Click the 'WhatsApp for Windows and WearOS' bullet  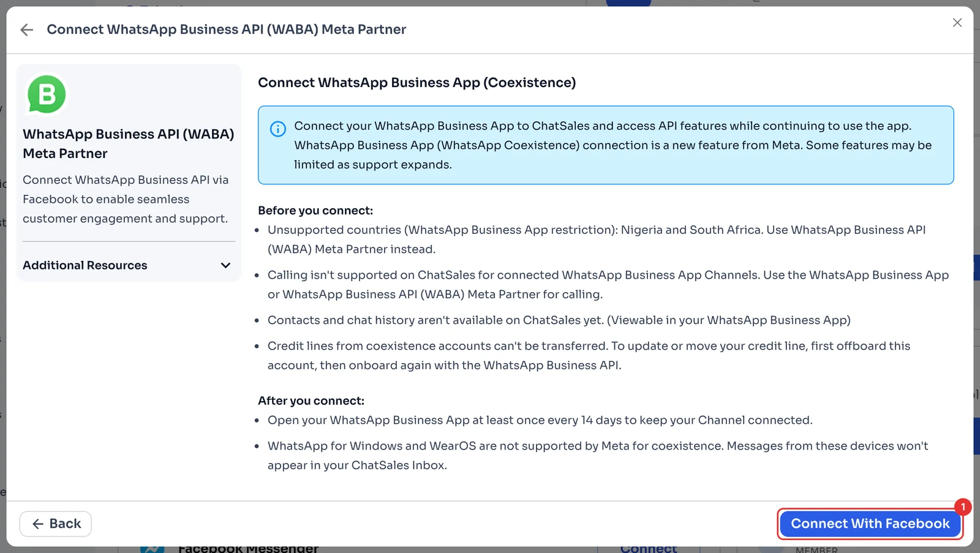(598, 456)
